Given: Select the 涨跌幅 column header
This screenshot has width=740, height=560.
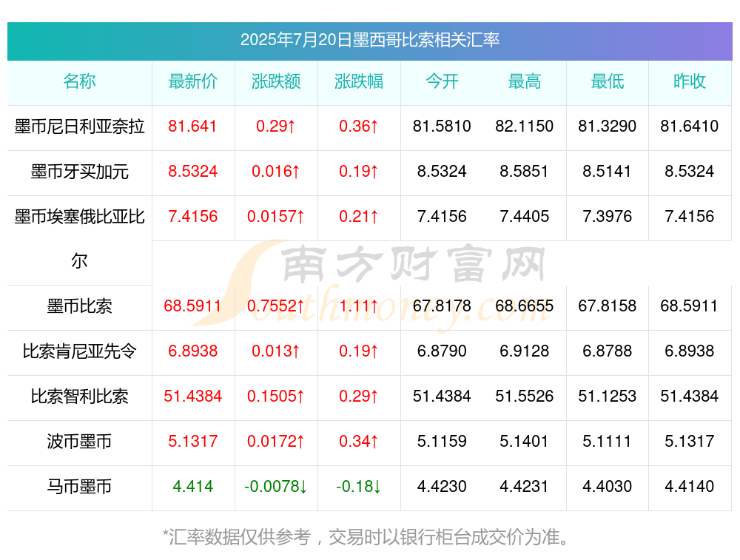Looking at the screenshot, I should point(359,81).
